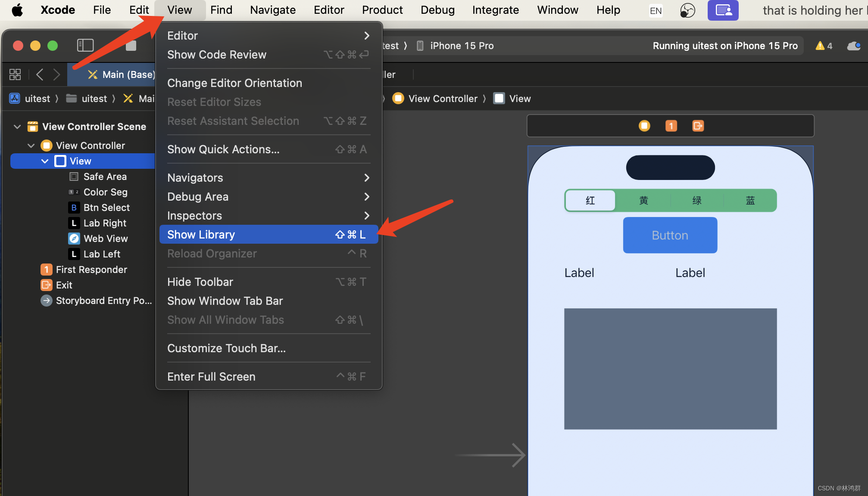Open the Apple menu
The image size is (868, 496).
coord(17,10)
